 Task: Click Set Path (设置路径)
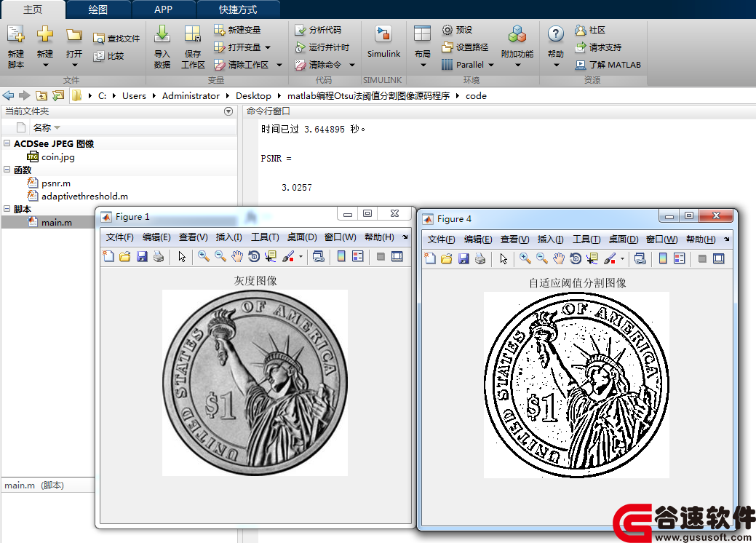pos(465,47)
